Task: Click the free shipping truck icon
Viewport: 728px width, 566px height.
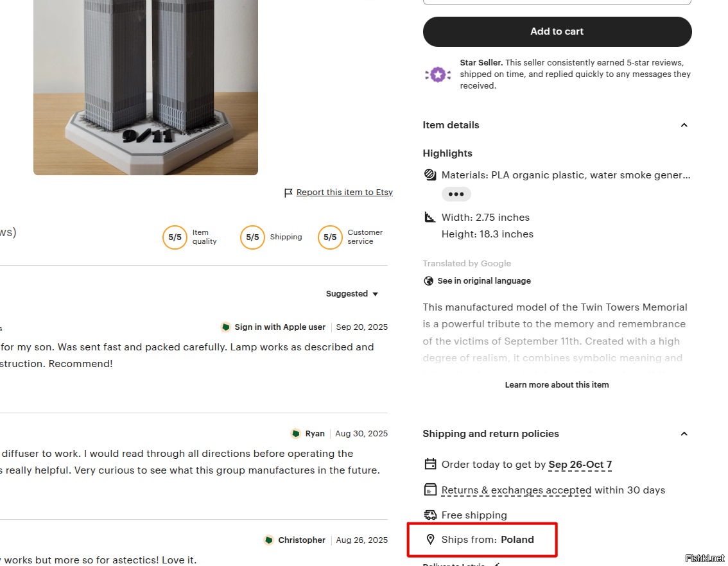Action: (x=430, y=515)
